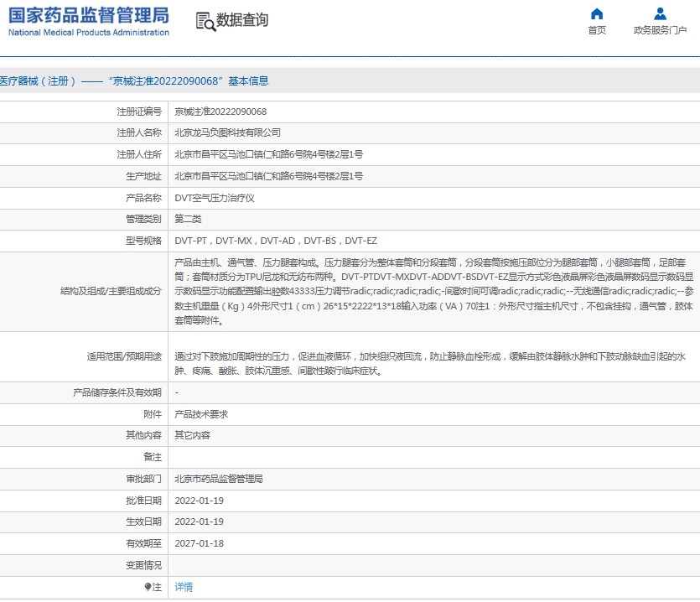This screenshot has height=602, width=700.
Task: Select 北京市药品监督管理局 approval department
Action: coord(218,479)
